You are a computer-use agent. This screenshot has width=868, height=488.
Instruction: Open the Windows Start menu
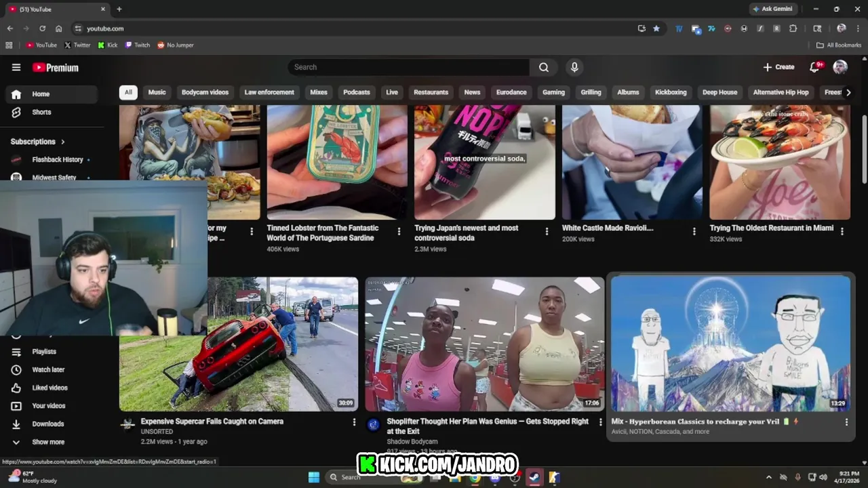click(x=314, y=477)
